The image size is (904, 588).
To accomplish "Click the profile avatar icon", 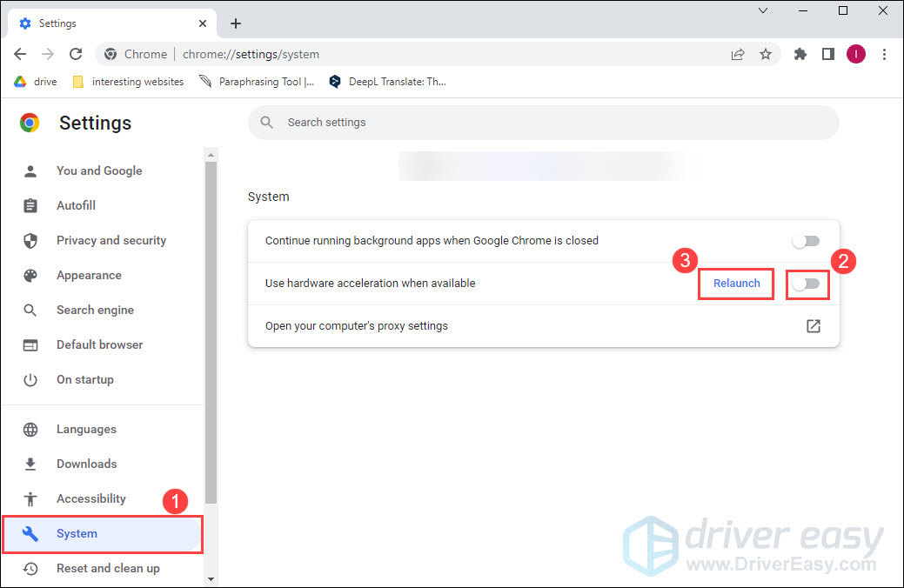I will click(856, 54).
